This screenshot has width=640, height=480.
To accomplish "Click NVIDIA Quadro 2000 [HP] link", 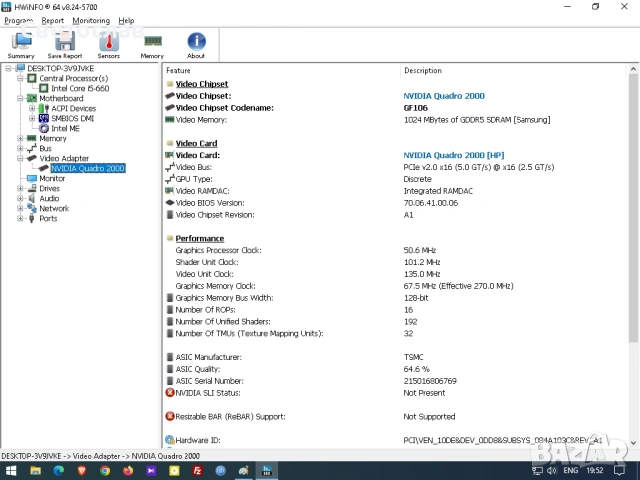I will [x=454, y=155].
